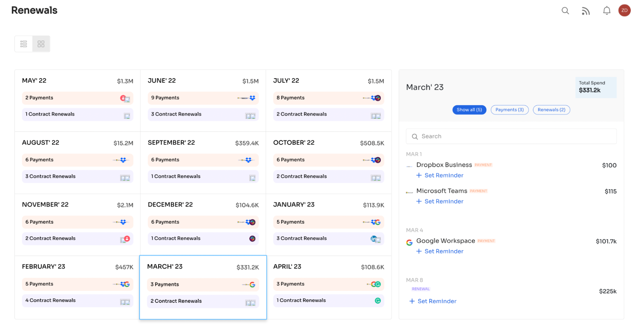This screenshot has height=326, width=644.
Task: Select the MARCH' 23 month heading
Action: [x=165, y=267]
